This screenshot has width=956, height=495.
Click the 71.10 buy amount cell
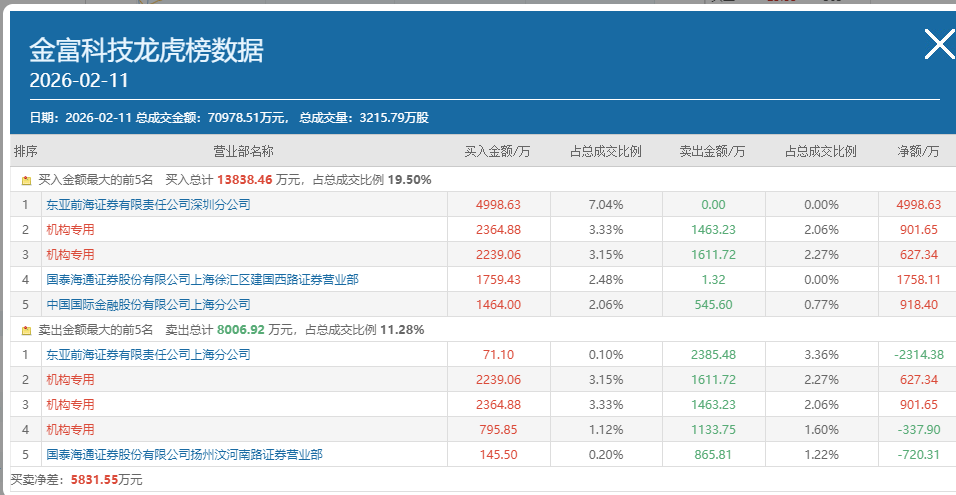click(x=498, y=355)
